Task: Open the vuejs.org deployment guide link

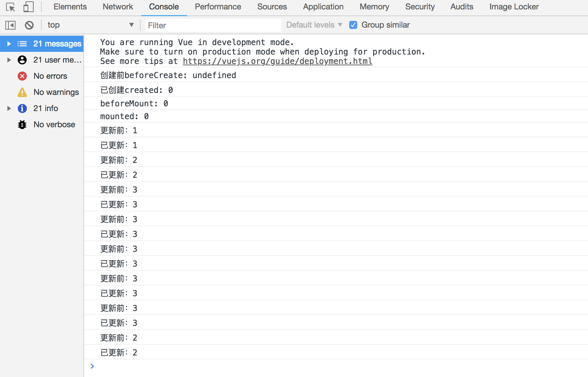Action: coord(278,61)
